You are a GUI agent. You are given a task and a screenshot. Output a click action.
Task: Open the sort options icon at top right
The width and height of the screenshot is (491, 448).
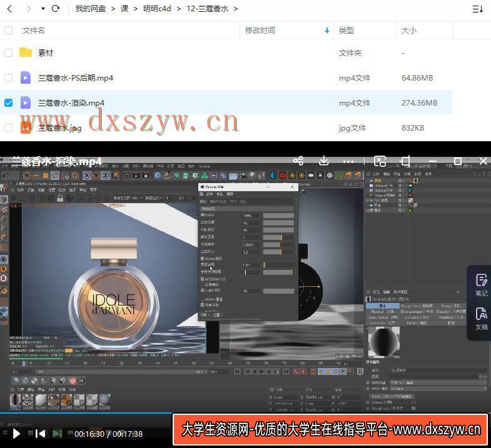pos(477,9)
